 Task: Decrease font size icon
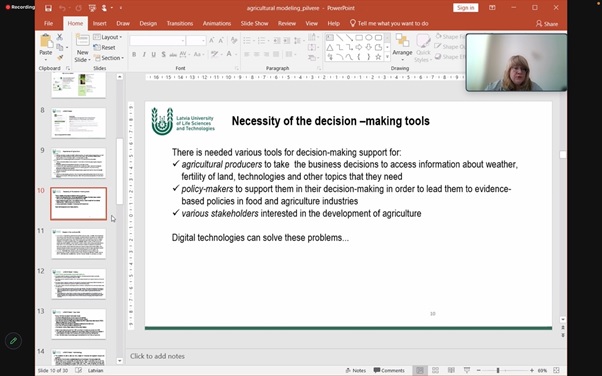point(221,40)
